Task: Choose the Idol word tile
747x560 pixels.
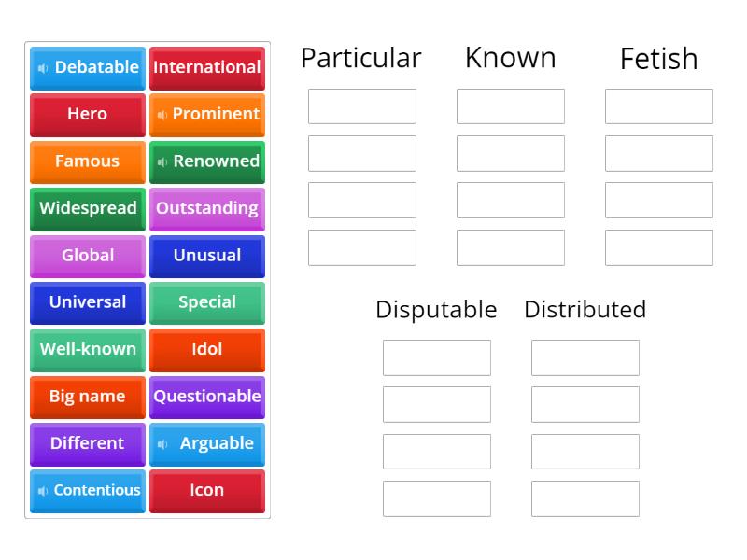Action: pos(207,350)
